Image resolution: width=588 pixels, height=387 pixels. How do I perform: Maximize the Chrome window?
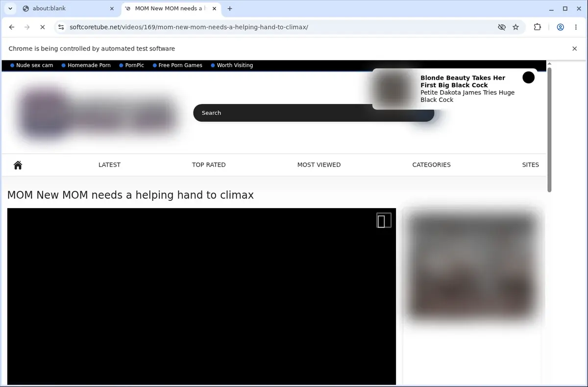(x=565, y=8)
